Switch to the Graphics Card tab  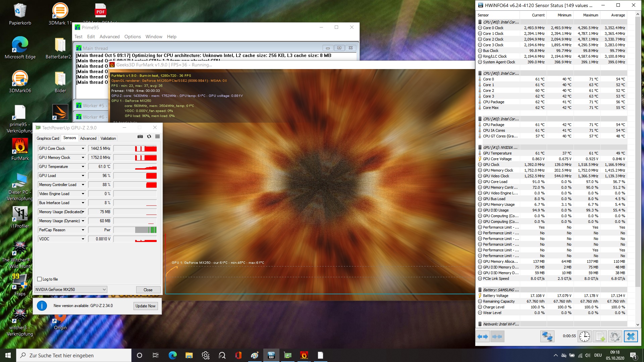[x=48, y=138]
